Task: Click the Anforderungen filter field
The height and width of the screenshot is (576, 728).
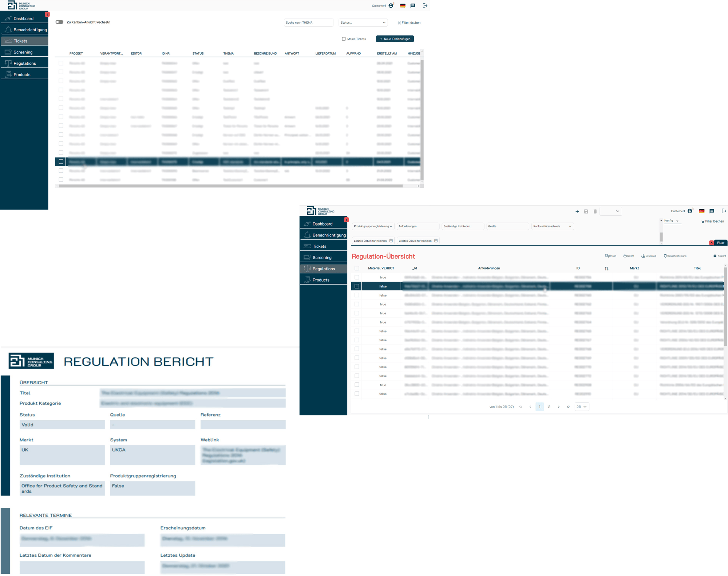Action: pos(418,226)
